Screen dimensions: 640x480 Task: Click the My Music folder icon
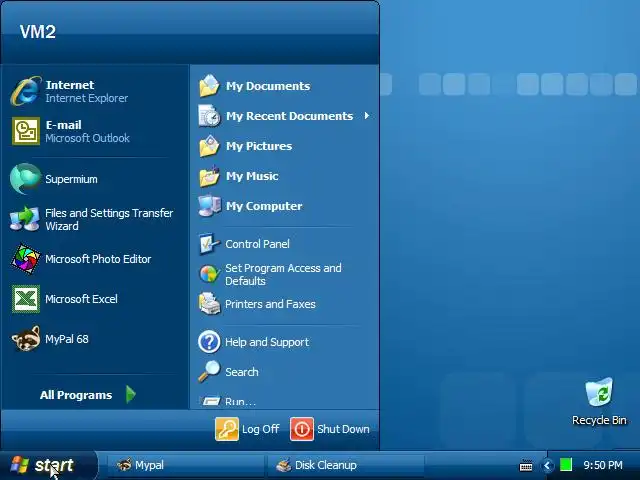(209, 176)
